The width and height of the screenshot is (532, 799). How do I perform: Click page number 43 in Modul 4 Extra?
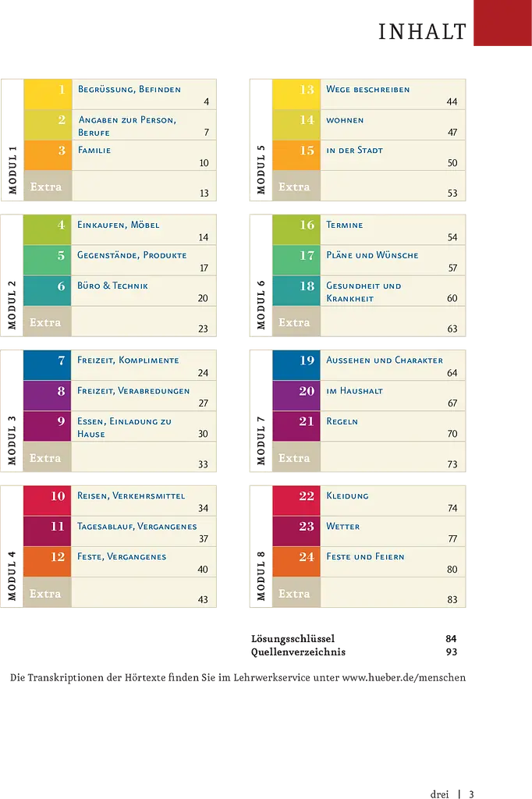pos(203,600)
